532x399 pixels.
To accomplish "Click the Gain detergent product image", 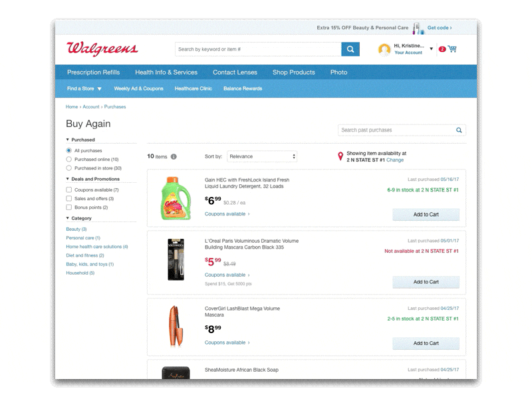I will pyautogui.click(x=176, y=198).
